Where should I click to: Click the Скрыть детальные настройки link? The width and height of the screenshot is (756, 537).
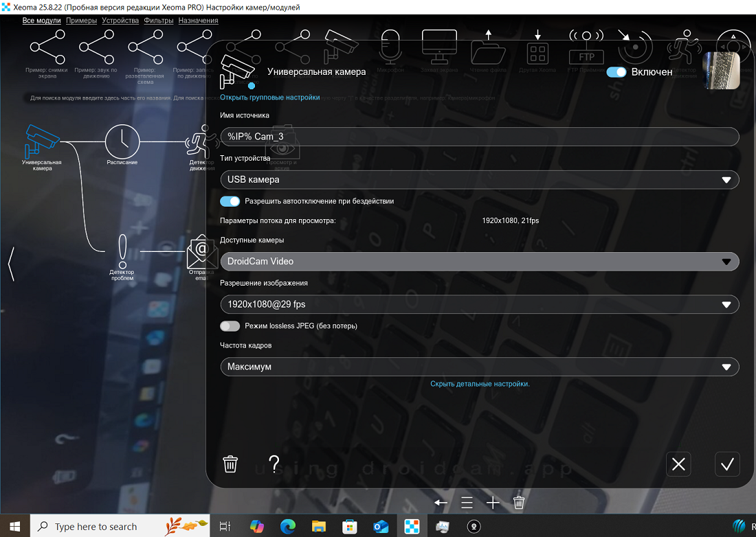point(480,384)
